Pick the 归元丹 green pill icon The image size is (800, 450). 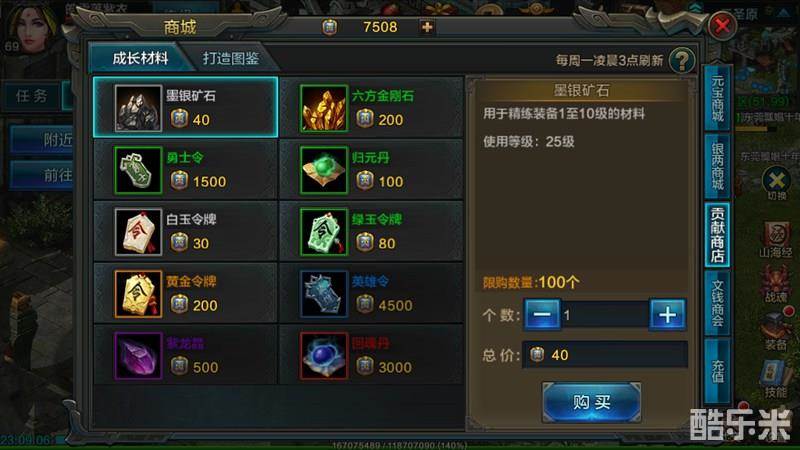point(324,170)
